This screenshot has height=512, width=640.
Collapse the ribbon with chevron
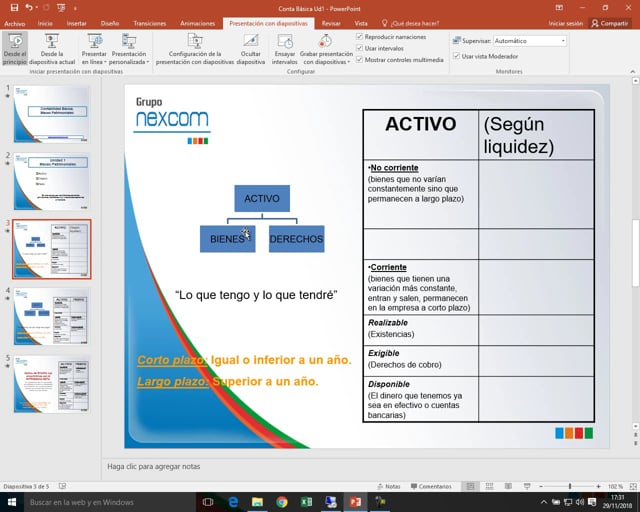pyautogui.click(x=633, y=71)
